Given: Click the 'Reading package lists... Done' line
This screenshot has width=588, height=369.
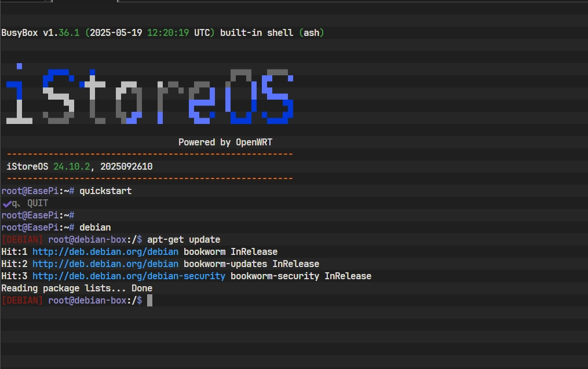Looking at the screenshot, I should (76, 288).
